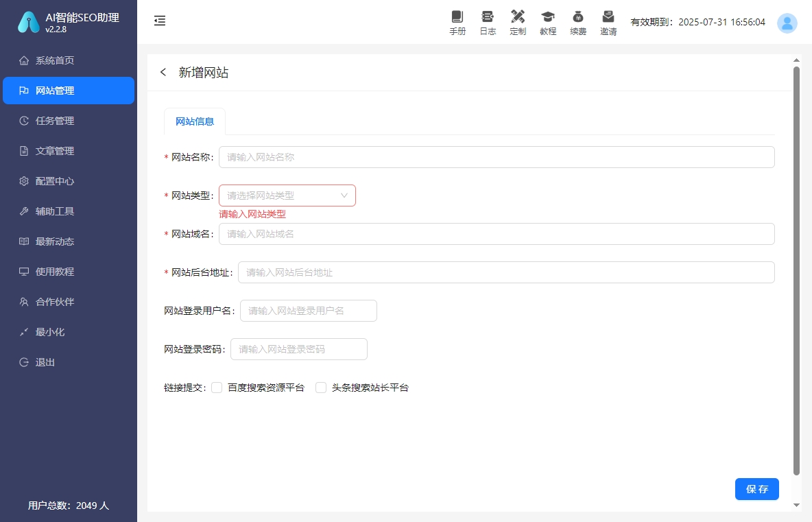The width and height of the screenshot is (812, 522).
Task: Open the 日志 log icon
Action: [488, 21]
